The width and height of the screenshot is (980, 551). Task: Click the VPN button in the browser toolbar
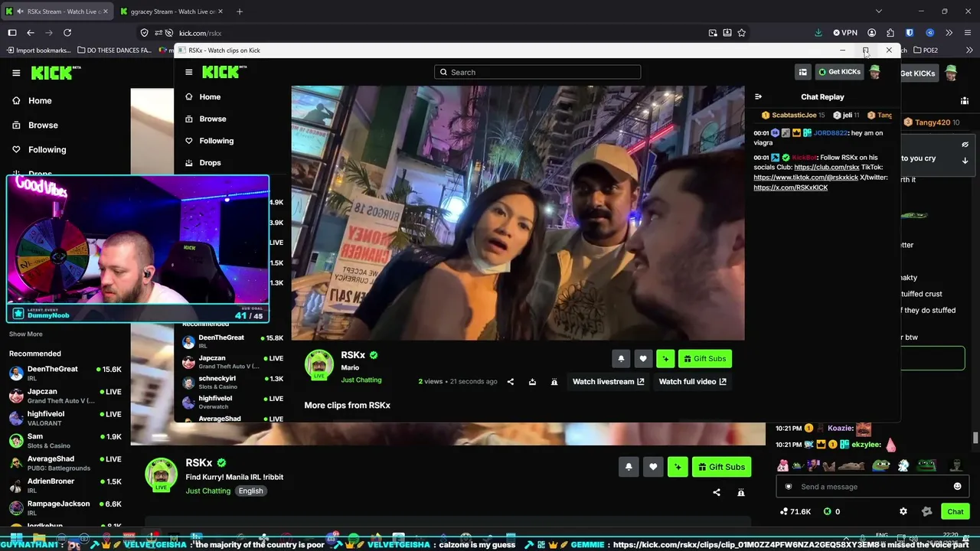845,33
